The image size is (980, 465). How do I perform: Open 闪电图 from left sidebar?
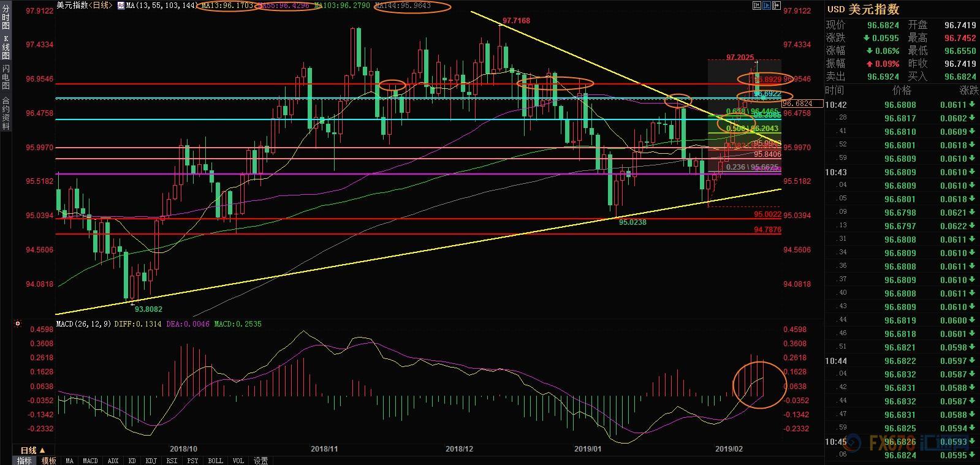(6, 77)
